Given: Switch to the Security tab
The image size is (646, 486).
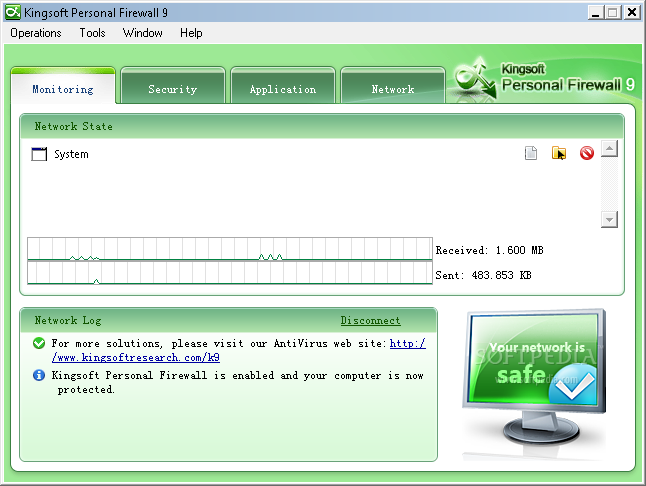Looking at the screenshot, I should (x=173, y=86).
